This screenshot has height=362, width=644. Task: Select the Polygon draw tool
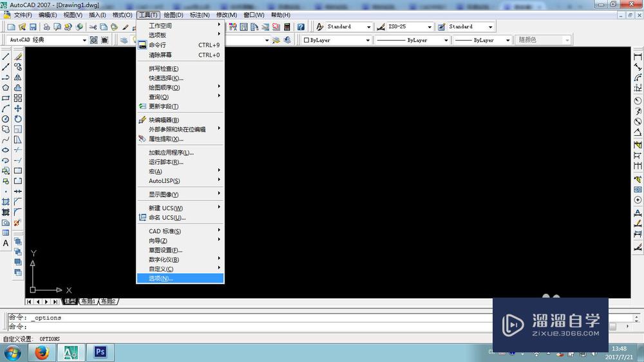(6, 88)
